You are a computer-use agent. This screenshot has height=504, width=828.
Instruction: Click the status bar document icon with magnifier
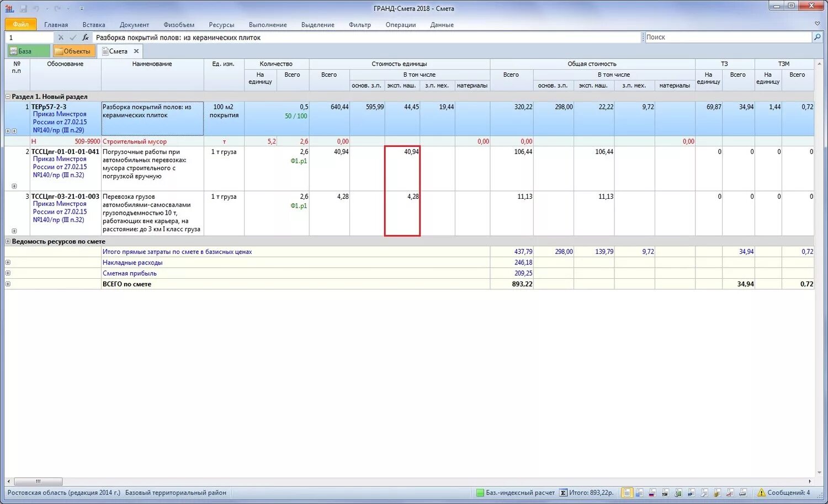click(704, 492)
